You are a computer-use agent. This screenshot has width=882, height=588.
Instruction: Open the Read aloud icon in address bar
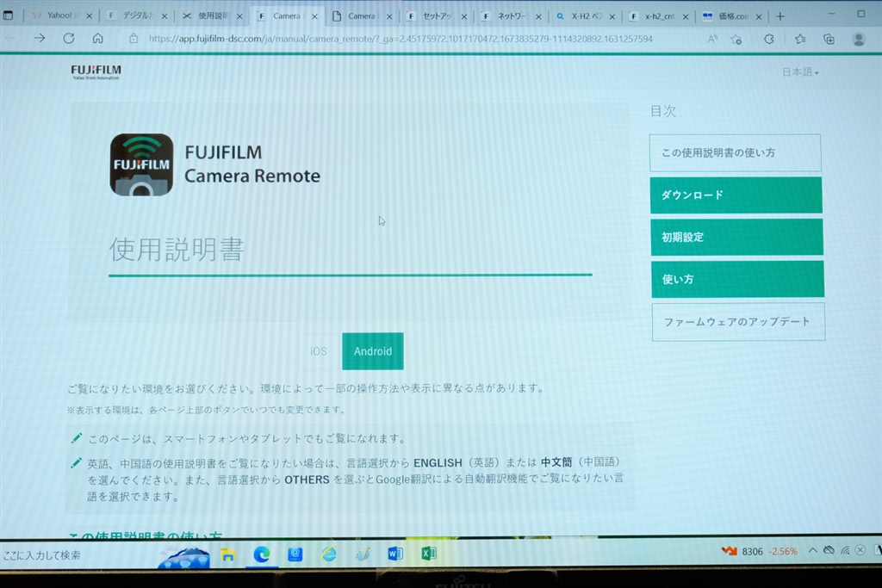(712, 39)
